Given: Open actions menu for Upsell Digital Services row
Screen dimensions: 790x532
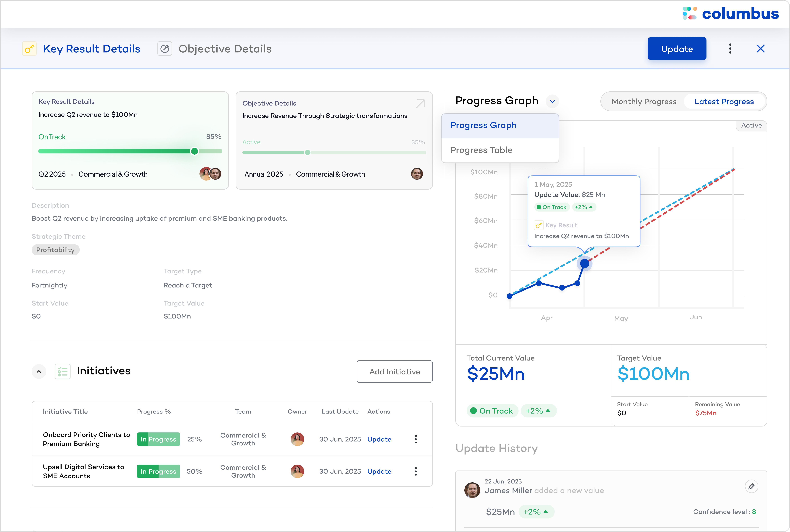Looking at the screenshot, I should coord(416,471).
